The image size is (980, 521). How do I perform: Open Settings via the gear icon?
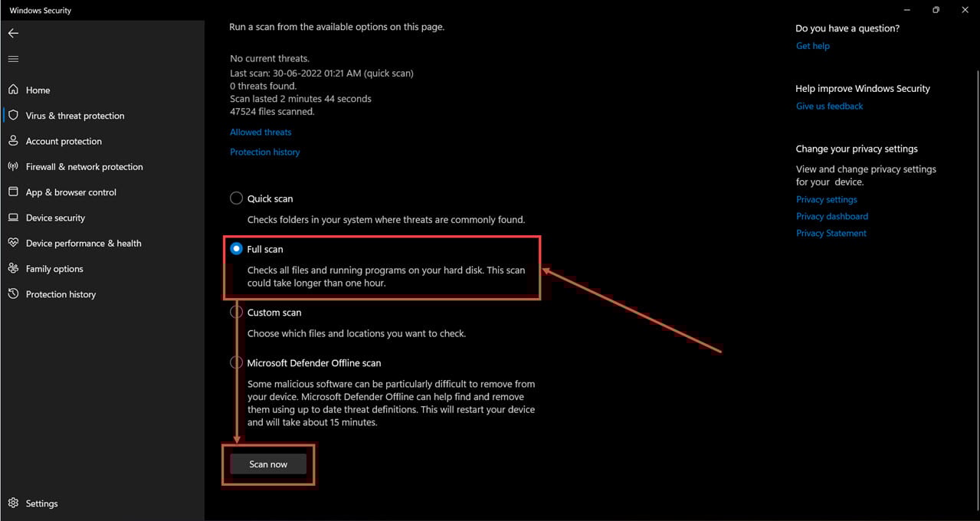[x=42, y=503]
